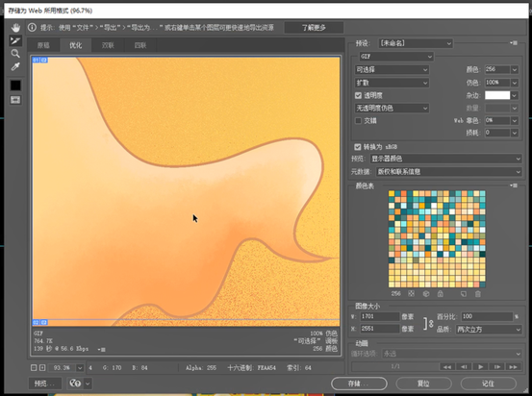Select the Slice Select tool

(15, 40)
